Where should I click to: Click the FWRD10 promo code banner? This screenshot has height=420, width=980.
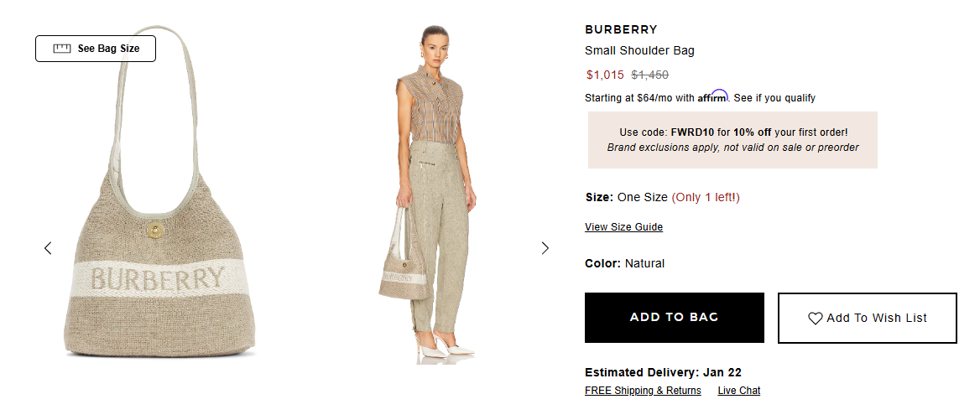(732, 140)
